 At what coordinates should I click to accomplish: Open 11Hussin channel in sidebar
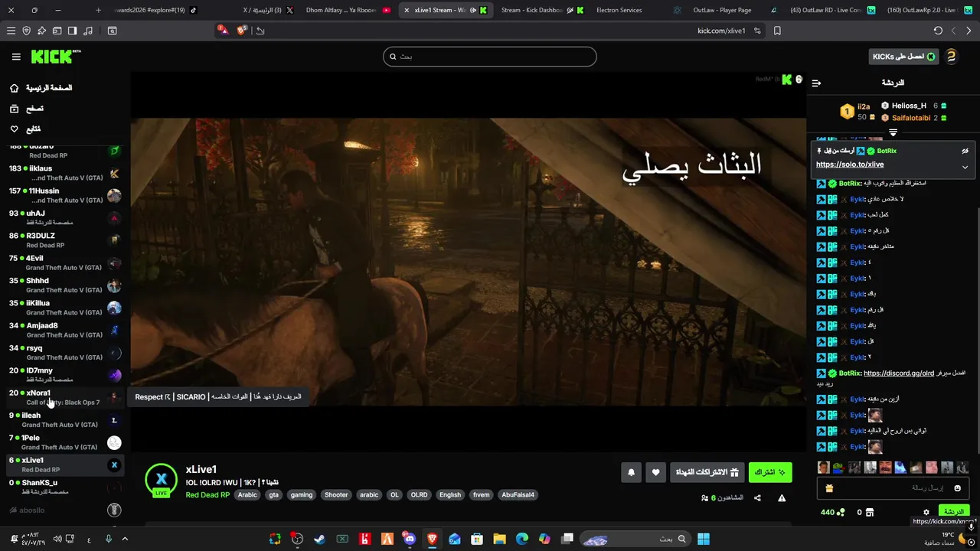(x=64, y=195)
